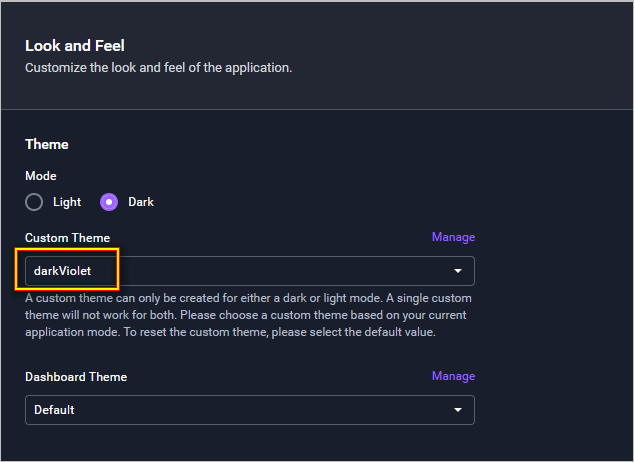This screenshot has height=462, width=634.
Task: Click the 'Dashboard Theme' field label
Action: coord(76,377)
